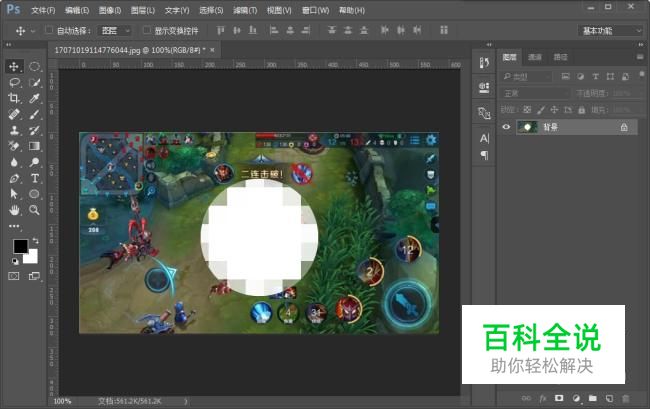Open the History panel icon
The height and width of the screenshot is (409, 650).
484,63
